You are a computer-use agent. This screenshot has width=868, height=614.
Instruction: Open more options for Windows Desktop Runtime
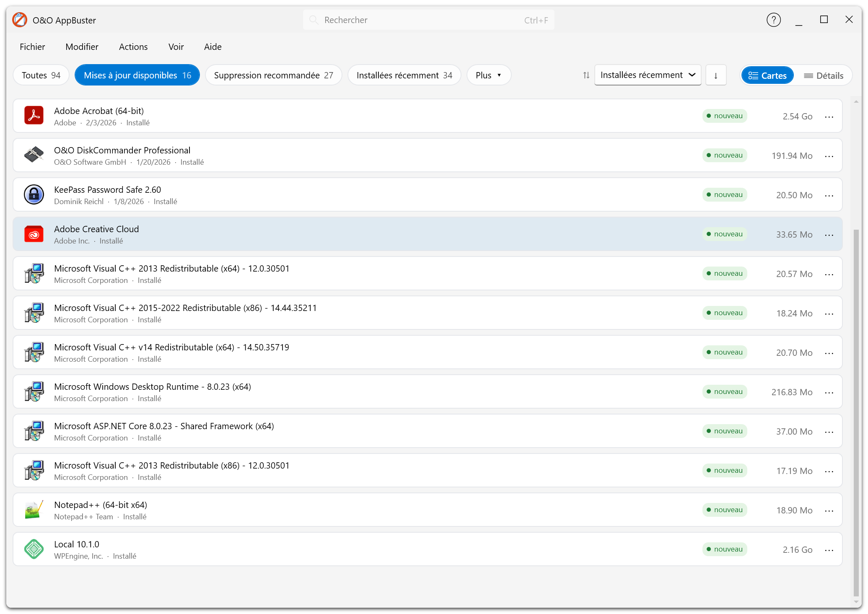829,392
